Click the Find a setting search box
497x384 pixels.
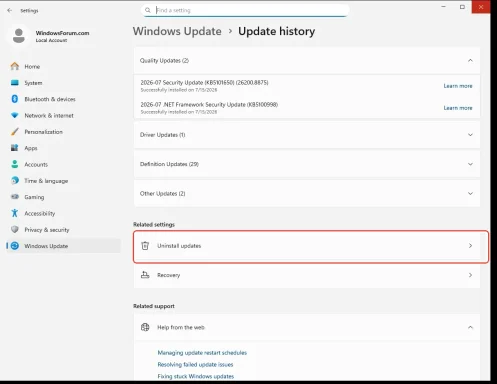pyautogui.click(x=245, y=10)
